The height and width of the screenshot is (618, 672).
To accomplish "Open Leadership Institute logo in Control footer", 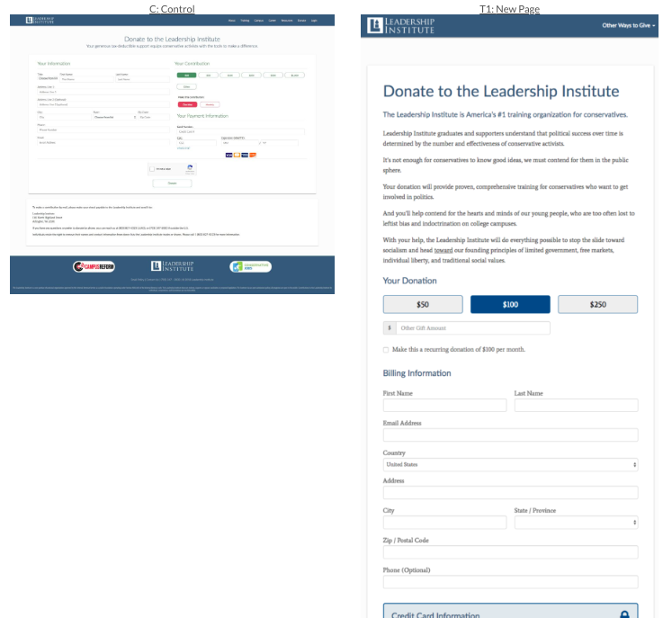I will pos(173,266).
